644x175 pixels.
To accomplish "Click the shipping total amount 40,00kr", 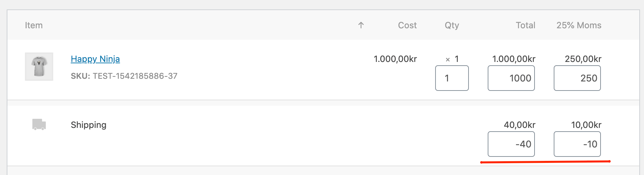I will tap(519, 125).
